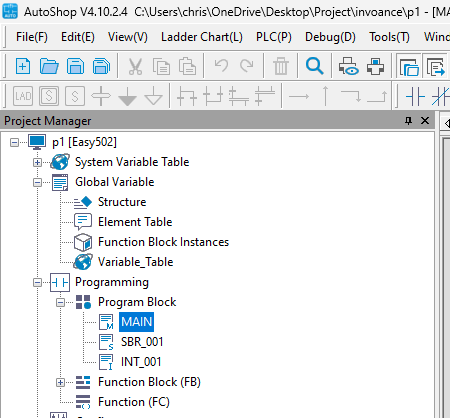This screenshot has width=450, height=418.
Task: Collapse the Global Variable node
Action: [x=37, y=183]
